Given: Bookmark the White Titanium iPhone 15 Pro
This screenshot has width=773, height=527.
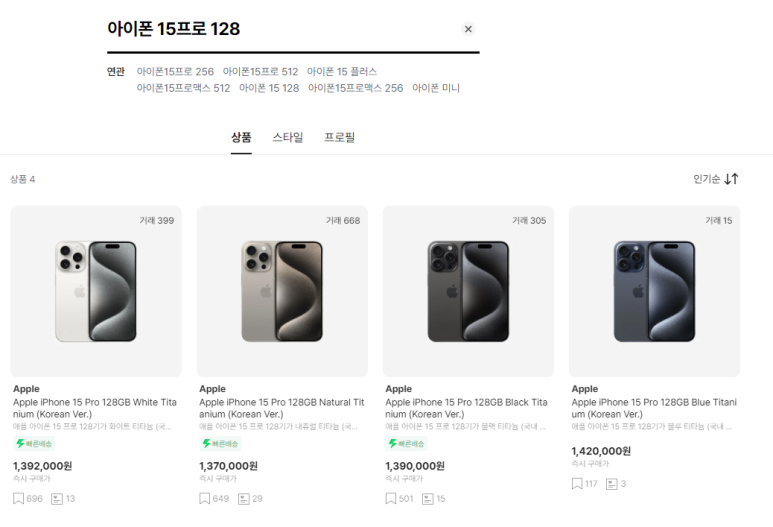Looking at the screenshot, I should pyautogui.click(x=18, y=498).
